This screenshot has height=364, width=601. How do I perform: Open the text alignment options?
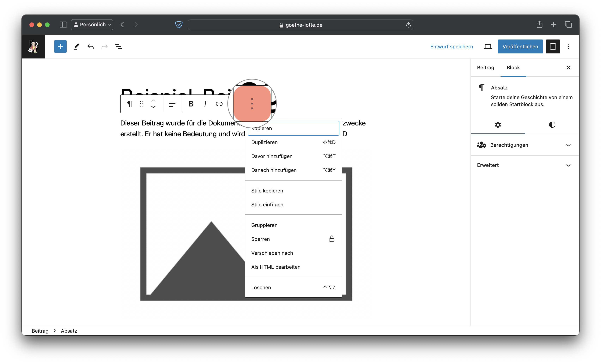coord(172,104)
